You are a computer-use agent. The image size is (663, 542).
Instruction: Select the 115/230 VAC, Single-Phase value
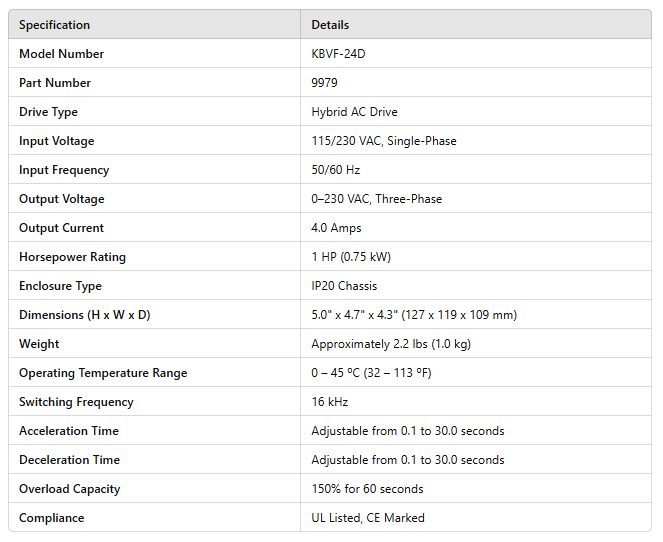click(383, 141)
